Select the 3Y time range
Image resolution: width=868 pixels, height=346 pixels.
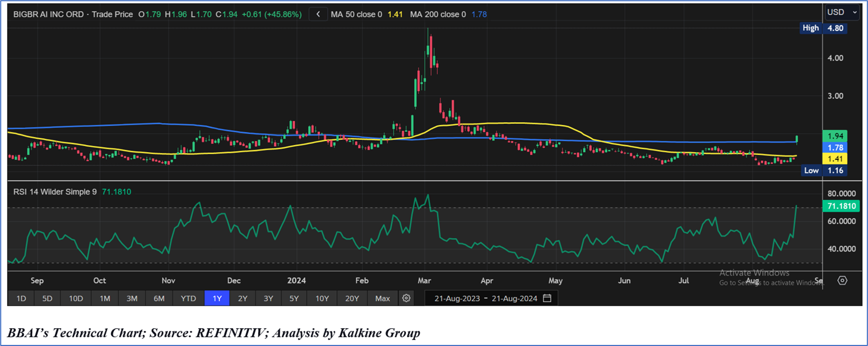pos(268,298)
